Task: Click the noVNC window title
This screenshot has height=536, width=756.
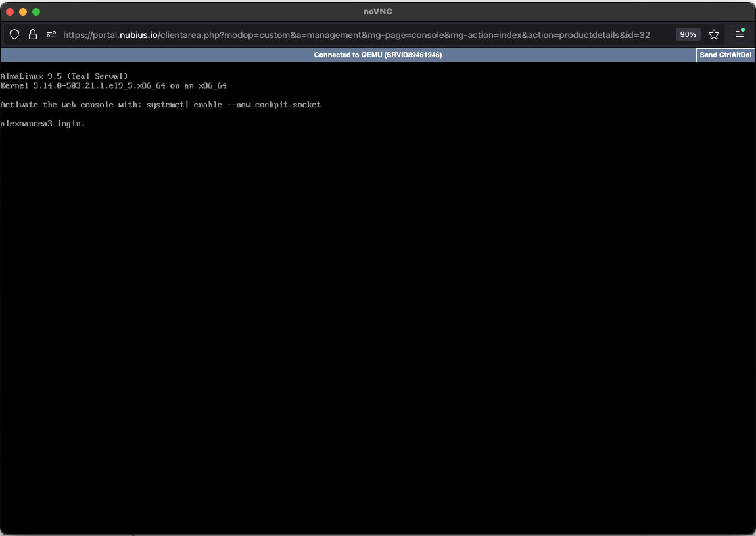Action: 378,12
